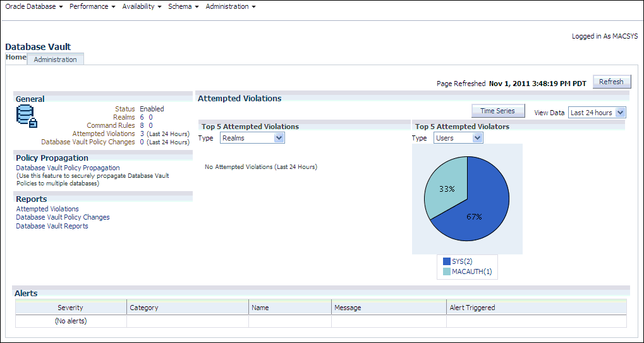Click the Refresh button
644x343 pixels.
point(611,82)
